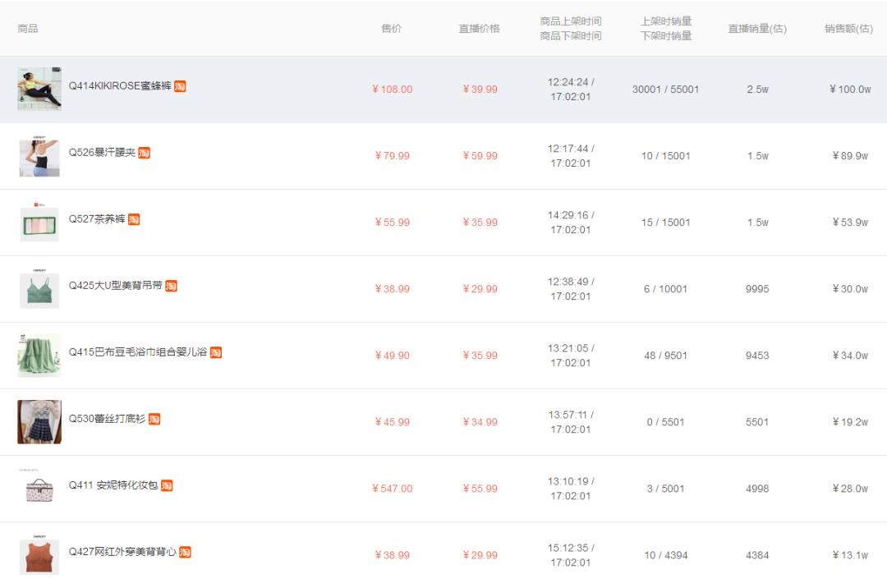Screen dimensions: 887x588
Task: Click Taobao icon beside Q415巴布豆毛浴巾组合婴儿浴
Action: [x=215, y=352]
